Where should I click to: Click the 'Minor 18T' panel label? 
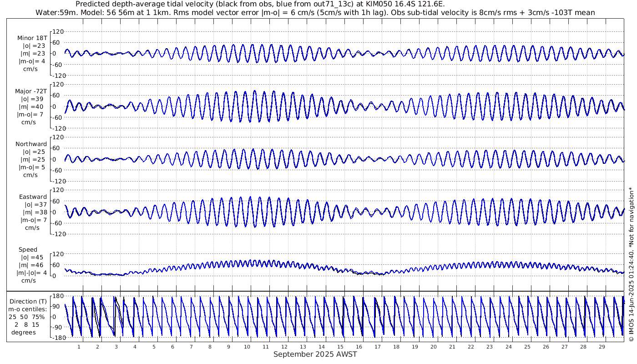tap(32, 38)
